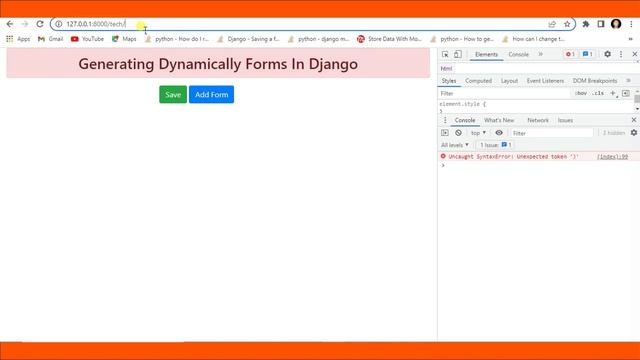The image size is (640, 360).
Task: Go back to the previous page
Action: (10, 24)
